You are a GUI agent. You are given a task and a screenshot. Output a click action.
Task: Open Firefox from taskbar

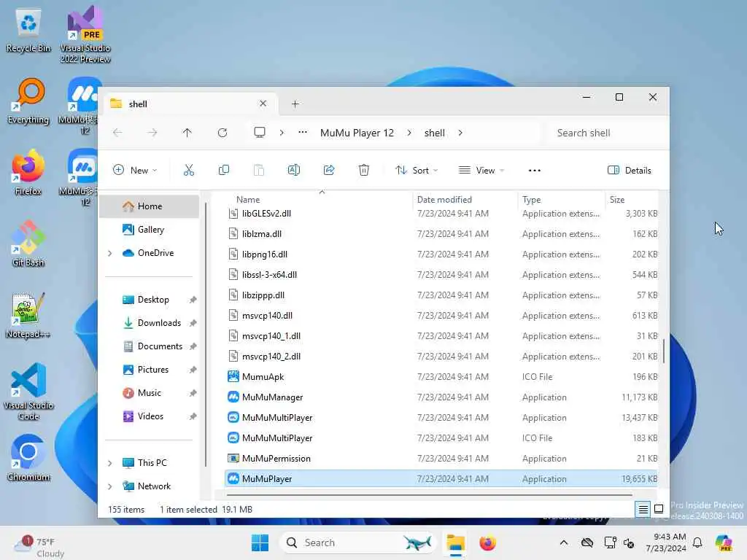coord(488,542)
